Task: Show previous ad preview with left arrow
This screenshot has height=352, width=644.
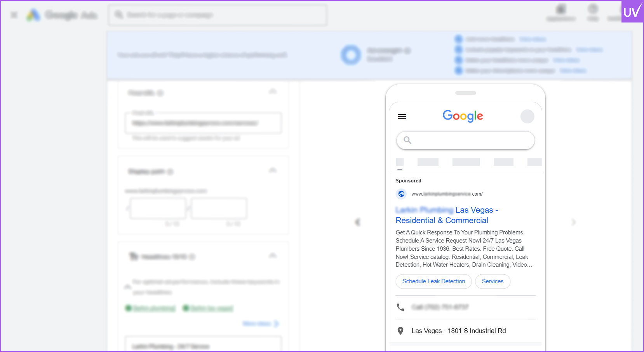Action: click(358, 222)
